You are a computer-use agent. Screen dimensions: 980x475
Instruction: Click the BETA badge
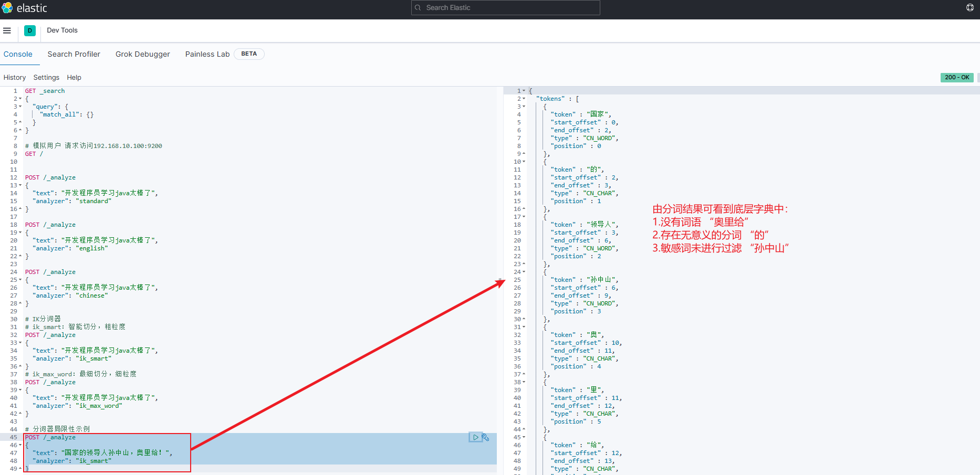coord(249,54)
